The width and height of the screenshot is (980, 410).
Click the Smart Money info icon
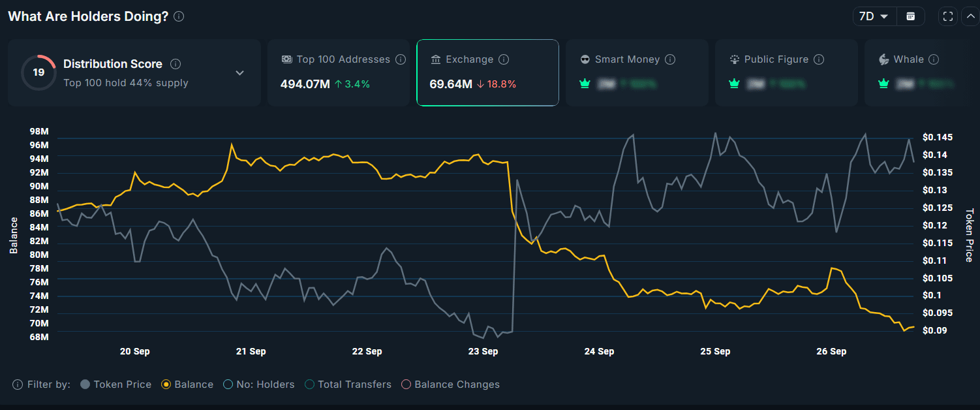coord(670,59)
